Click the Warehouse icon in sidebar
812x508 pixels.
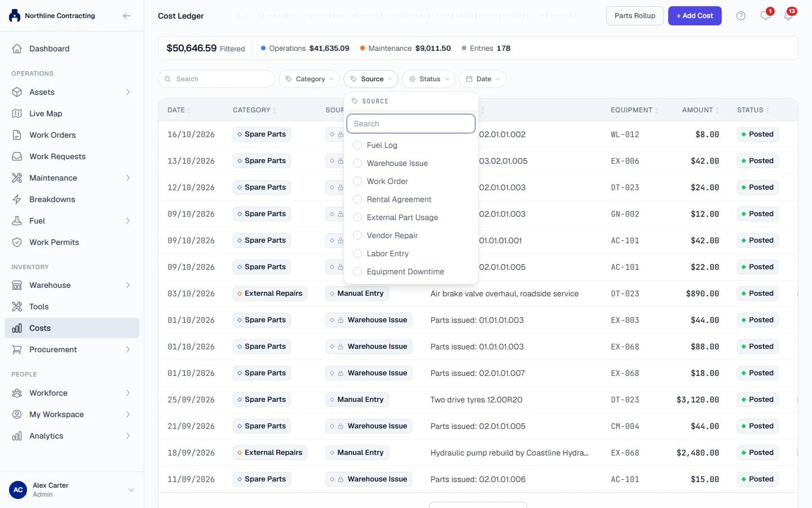[x=17, y=285]
